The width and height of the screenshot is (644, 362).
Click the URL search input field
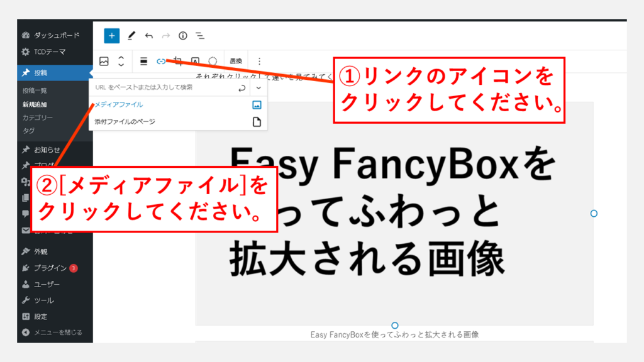[160, 88]
